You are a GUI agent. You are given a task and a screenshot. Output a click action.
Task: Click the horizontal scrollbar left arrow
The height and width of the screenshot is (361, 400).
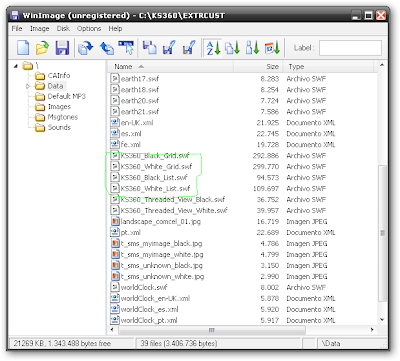112,330
